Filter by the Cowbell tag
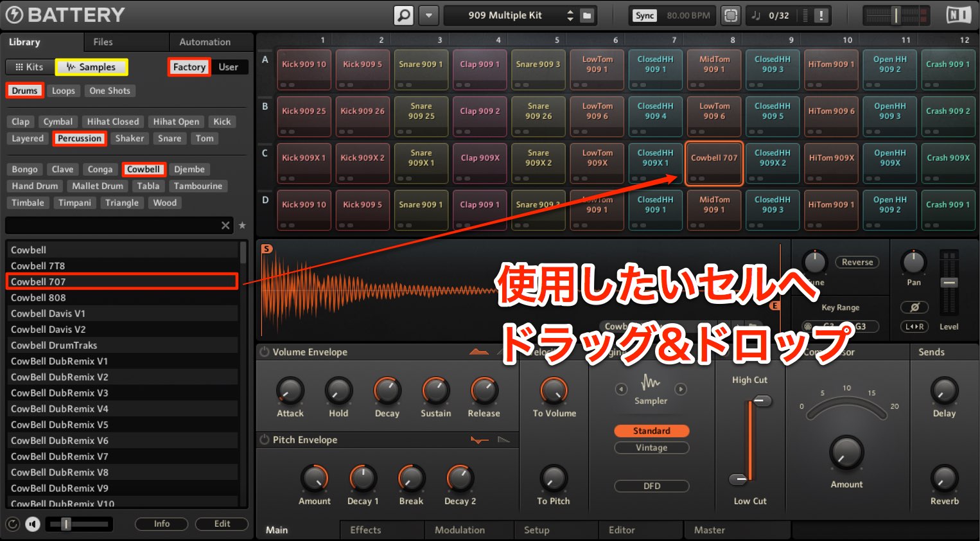980x541 pixels. click(143, 169)
